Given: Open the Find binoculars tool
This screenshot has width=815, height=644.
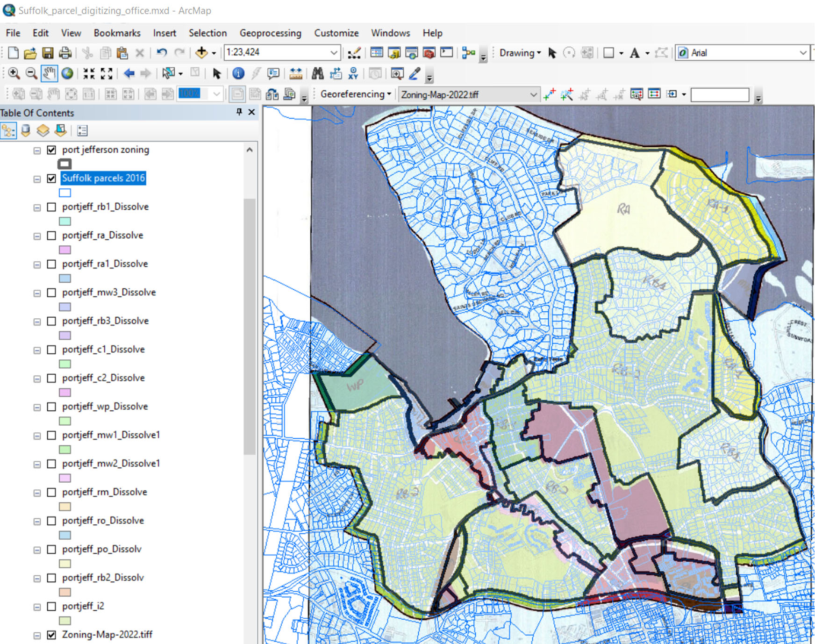Looking at the screenshot, I should pos(318,73).
